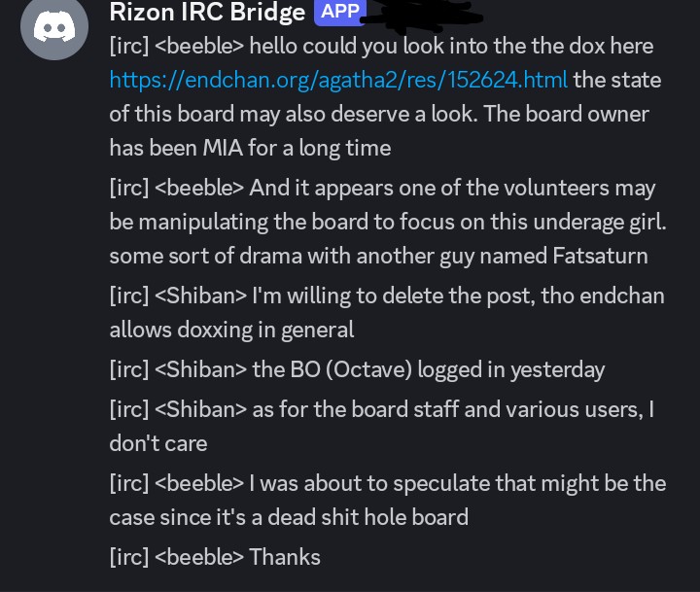
Task: Click the "<beeble>" nickname in the Thanks message
Action: [199, 557]
